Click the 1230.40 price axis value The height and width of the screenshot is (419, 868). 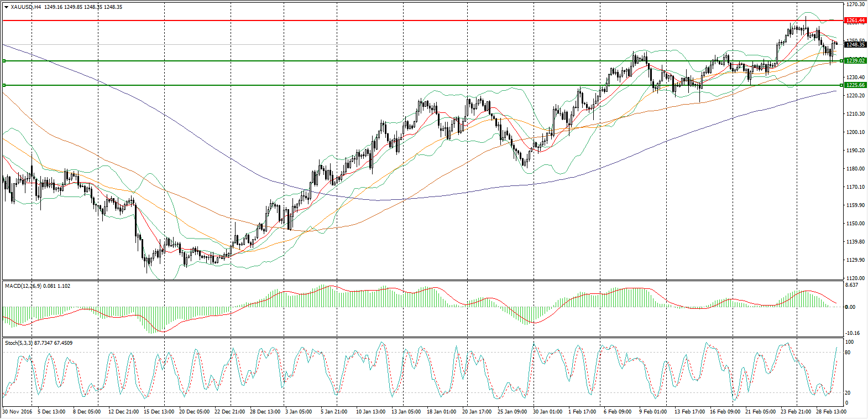pyautogui.click(x=855, y=77)
